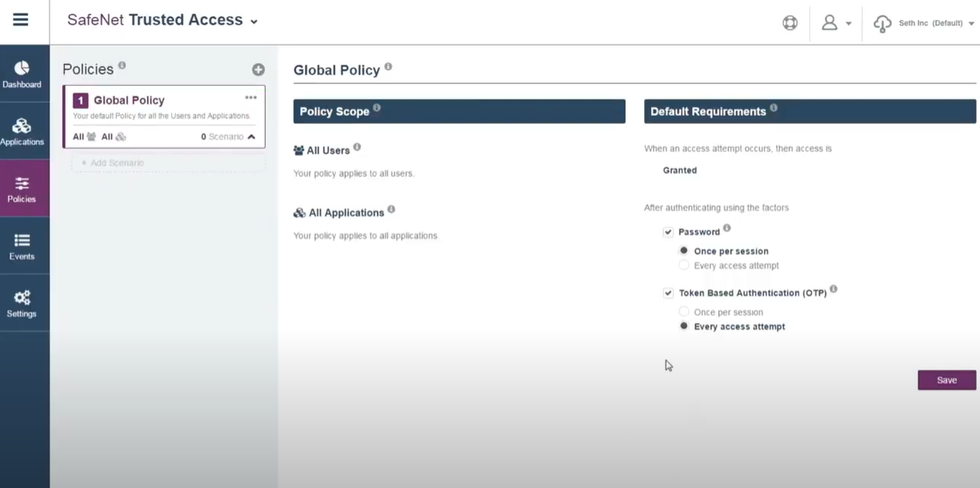This screenshot has height=488, width=980.
Task: Uncheck Token Based Authentication (OTP) checkbox
Action: [668, 293]
